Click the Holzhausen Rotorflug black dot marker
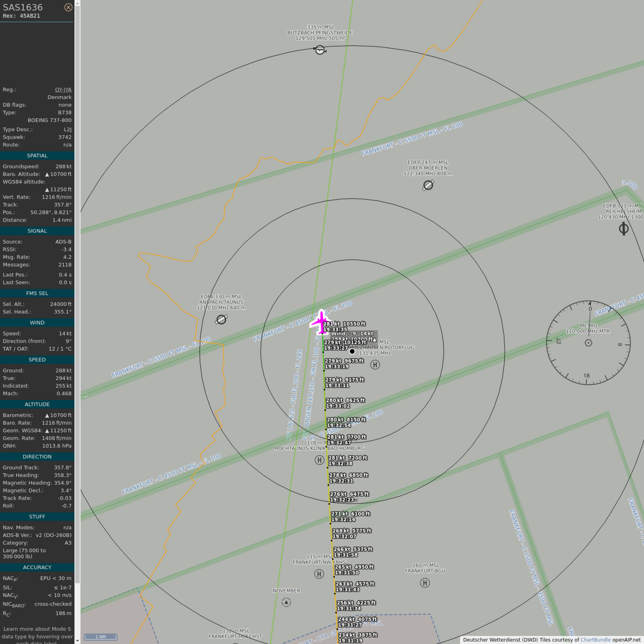 [x=352, y=352]
